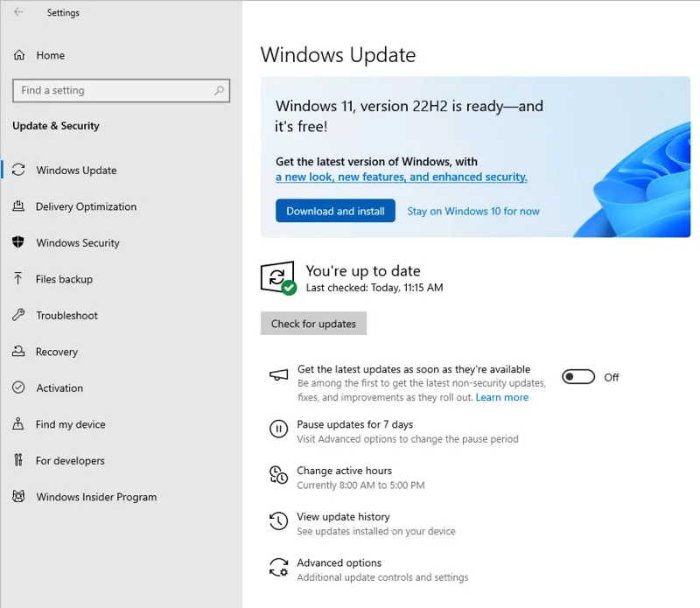Click the Windows Security shield icon
Image resolution: width=700 pixels, height=608 pixels.
[18, 242]
